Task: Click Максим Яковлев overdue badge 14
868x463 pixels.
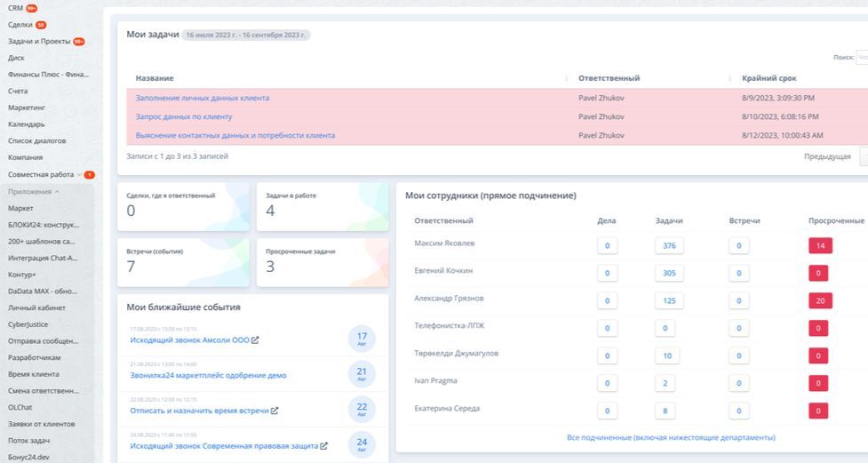Action: pos(820,246)
